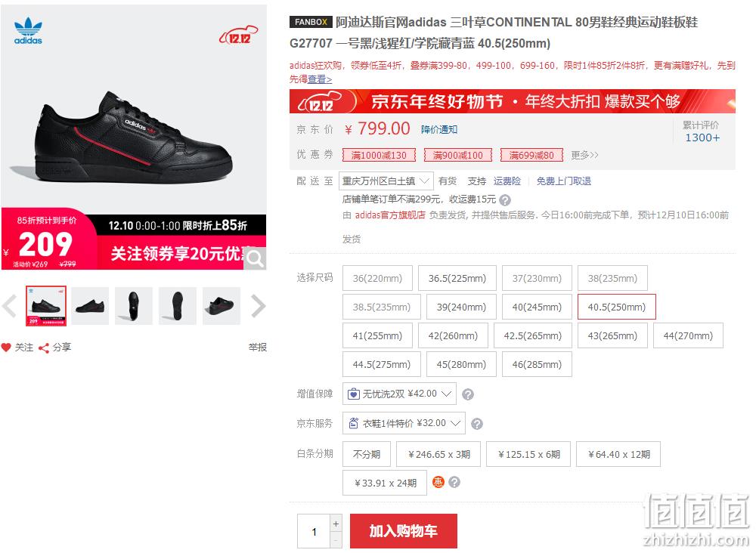
Task: Claim the 满1000减130 coupon
Action: (x=379, y=155)
